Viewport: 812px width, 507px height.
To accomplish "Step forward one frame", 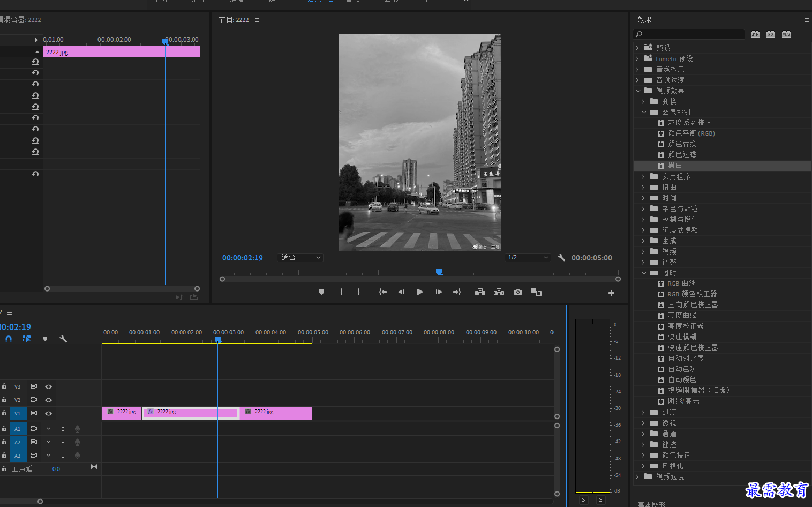I will click(439, 292).
